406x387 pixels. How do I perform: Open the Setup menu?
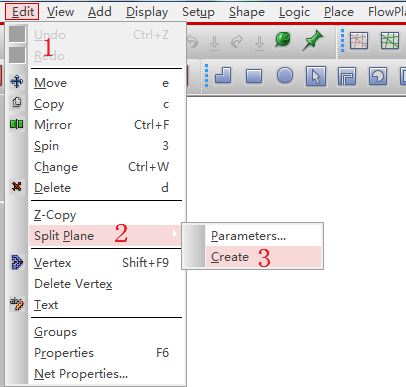198,12
